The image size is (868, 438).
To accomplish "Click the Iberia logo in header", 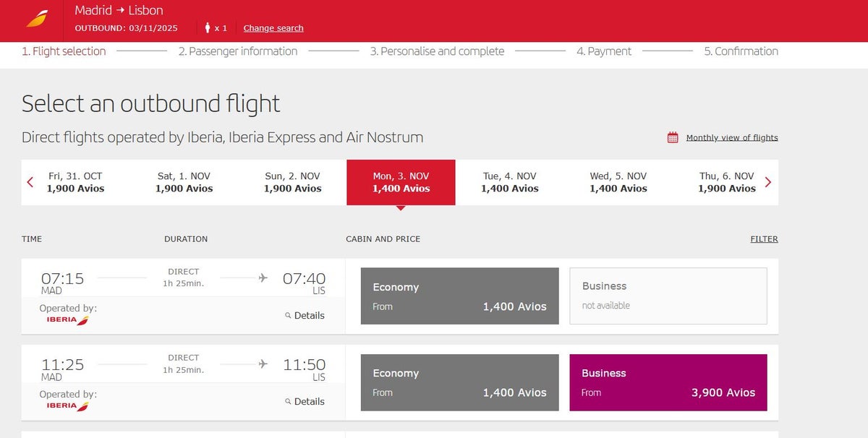I will tap(37, 18).
